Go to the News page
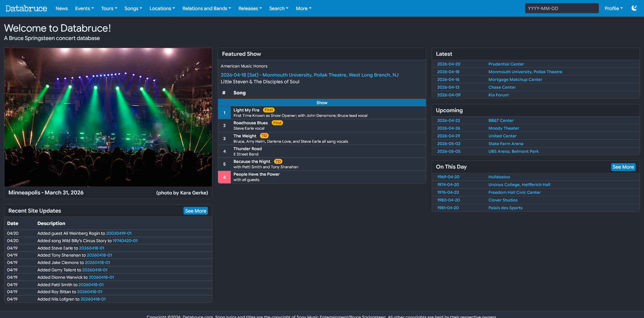 click(x=62, y=8)
